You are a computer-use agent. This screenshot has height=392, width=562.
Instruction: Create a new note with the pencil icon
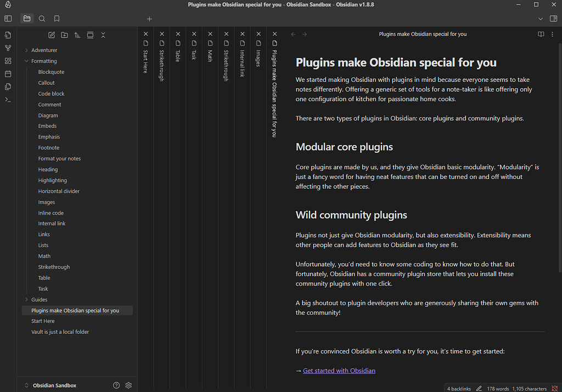(x=51, y=35)
